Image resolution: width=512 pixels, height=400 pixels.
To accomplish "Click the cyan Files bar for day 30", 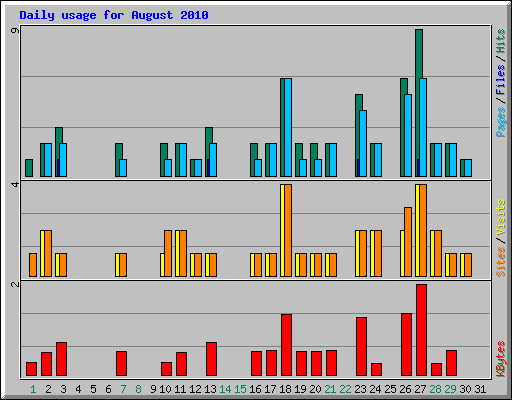I will pos(468,168).
